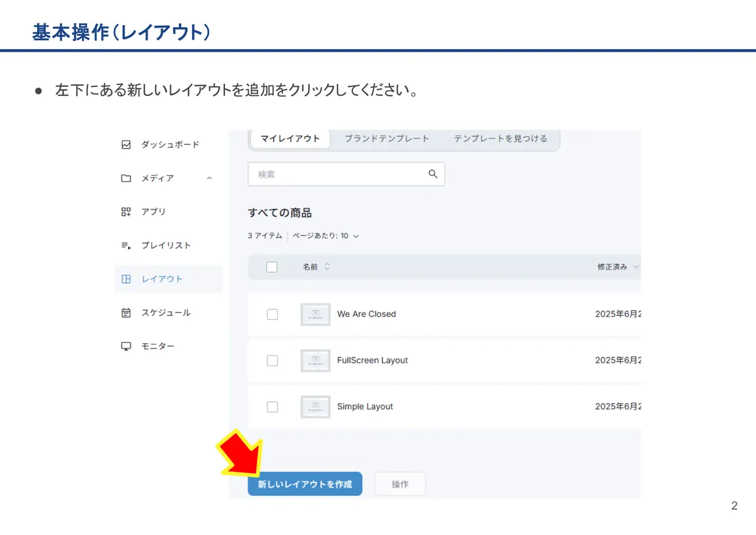Select the プレイリスト playlist icon
This screenshot has height=535, width=756.
(x=126, y=245)
